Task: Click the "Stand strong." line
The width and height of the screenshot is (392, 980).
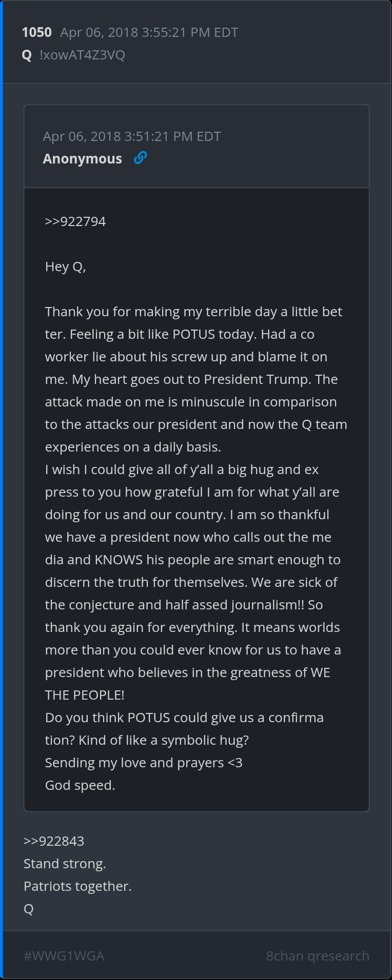Action: coord(65,864)
